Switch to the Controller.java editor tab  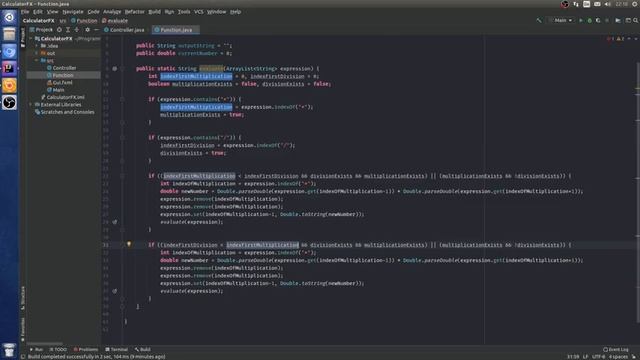coord(124,30)
